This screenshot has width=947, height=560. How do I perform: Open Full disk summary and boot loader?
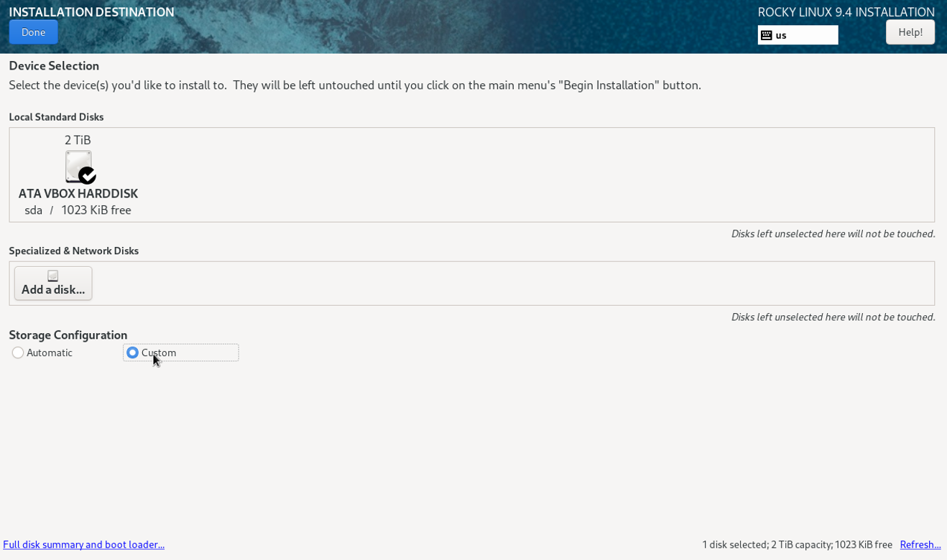[83, 544]
